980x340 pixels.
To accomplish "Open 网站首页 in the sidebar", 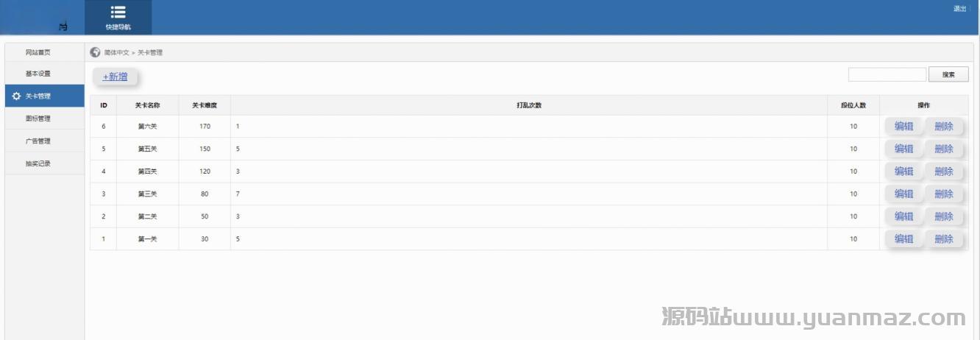I will coord(38,52).
